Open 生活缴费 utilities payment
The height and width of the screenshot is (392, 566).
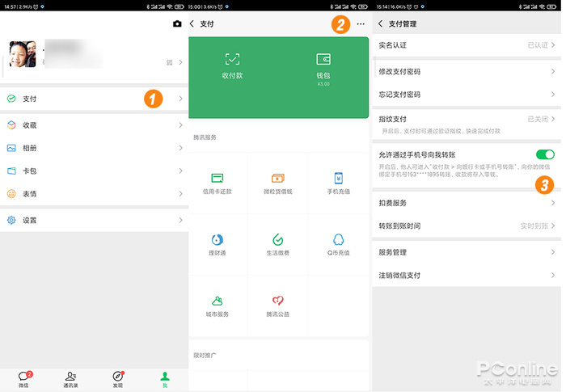click(277, 245)
